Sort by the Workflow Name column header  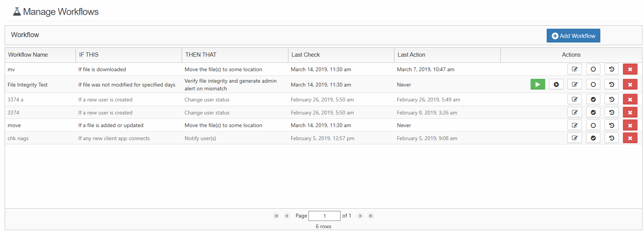(40, 55)
